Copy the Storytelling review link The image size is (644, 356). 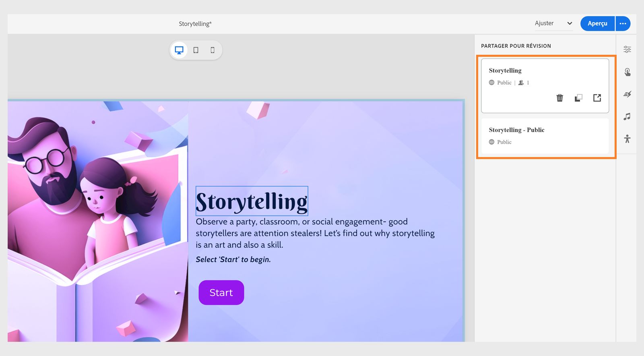pyautogui.click(x=578, y=98)
